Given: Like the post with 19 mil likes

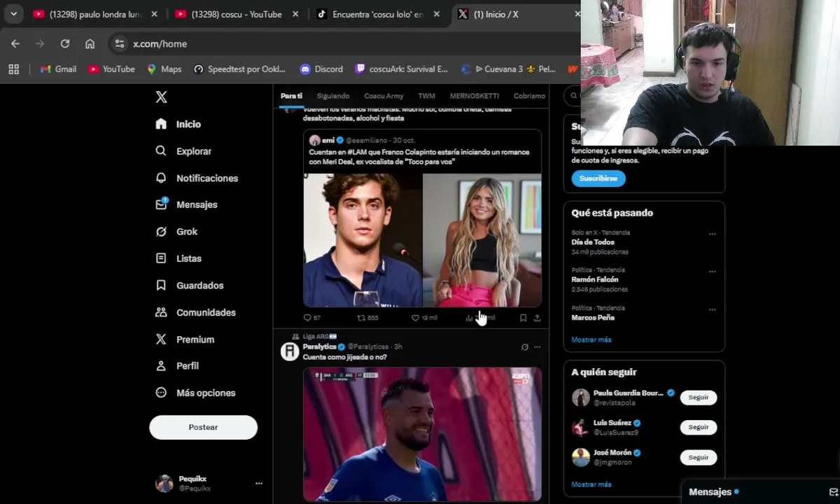Looking at the screenshot, I should coord(424,318).
